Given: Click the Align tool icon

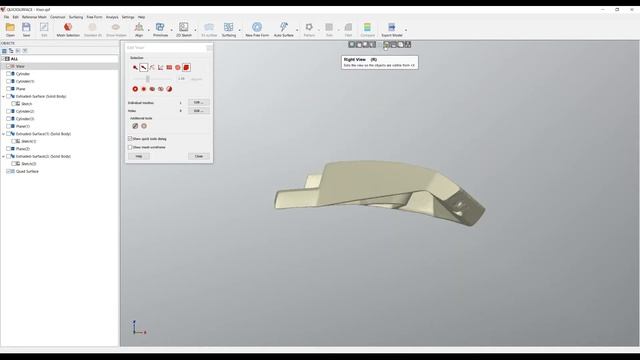Looking at the screenshot, I should coord(139,27).
